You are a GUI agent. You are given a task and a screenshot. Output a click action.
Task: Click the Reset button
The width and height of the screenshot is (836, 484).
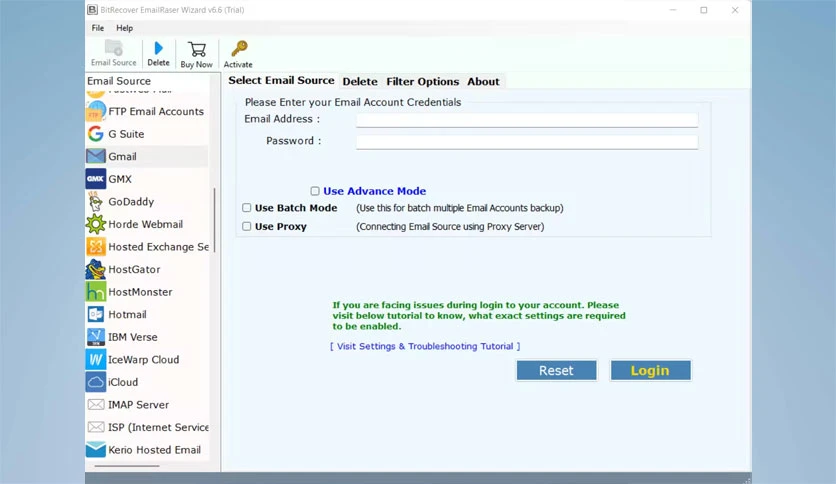tap(556, 370)
